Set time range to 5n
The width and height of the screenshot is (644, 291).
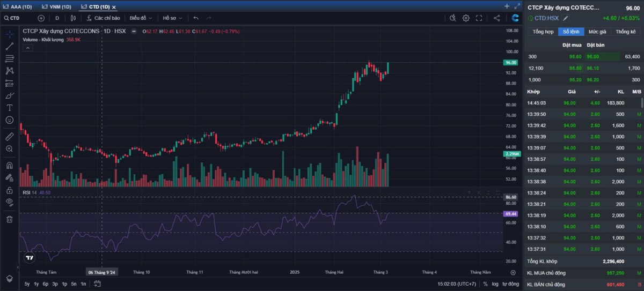pyautogui.click(x=74, y=283)
